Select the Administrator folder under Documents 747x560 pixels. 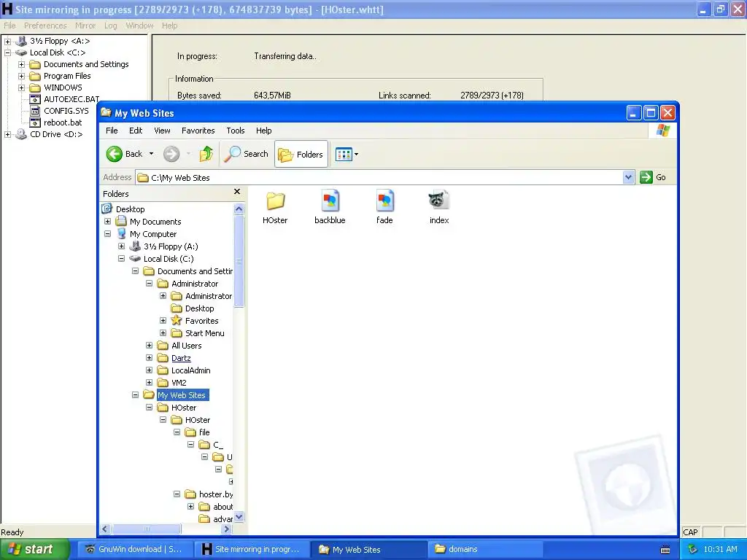click(194, 284)
